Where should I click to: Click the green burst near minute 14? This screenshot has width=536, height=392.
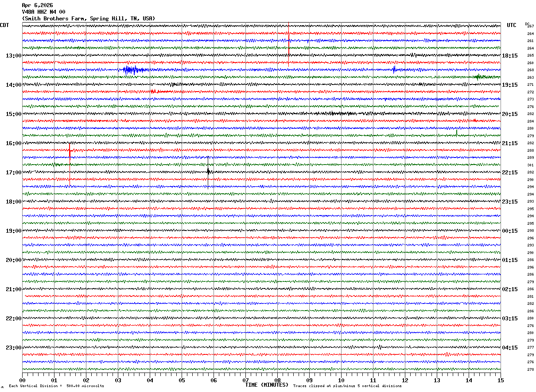pos(478,77)
